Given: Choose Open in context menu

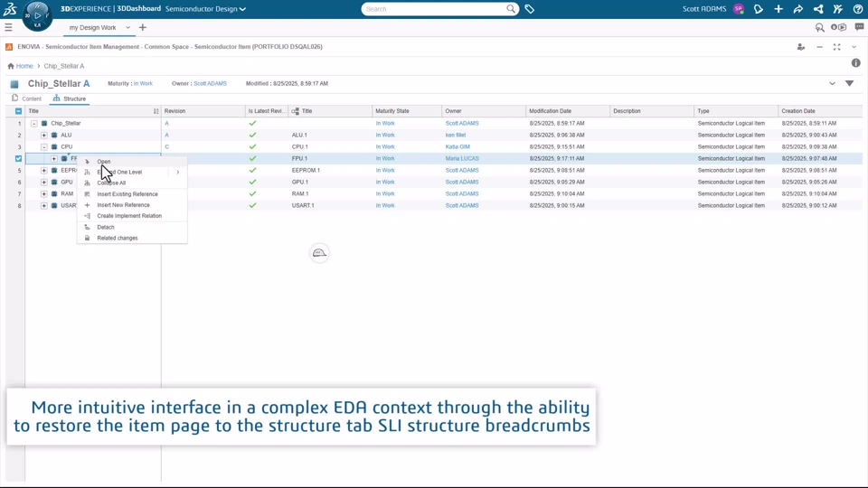Looking at the screenshot, I should [132, 162].
